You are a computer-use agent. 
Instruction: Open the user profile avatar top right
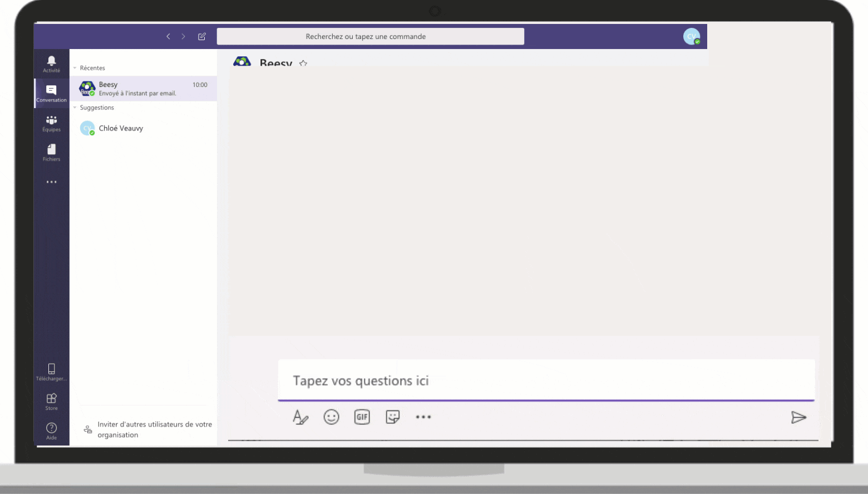click(x=692, y=36)
